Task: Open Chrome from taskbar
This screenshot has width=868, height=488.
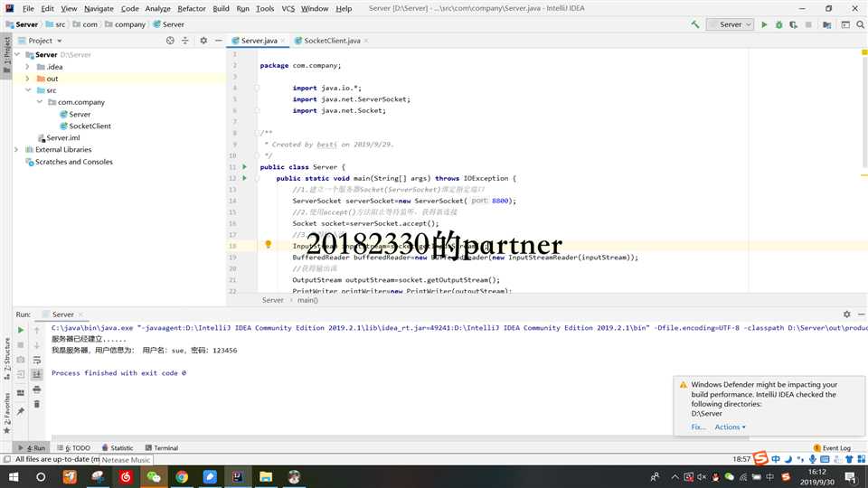Action: click(x=182, y=476)
